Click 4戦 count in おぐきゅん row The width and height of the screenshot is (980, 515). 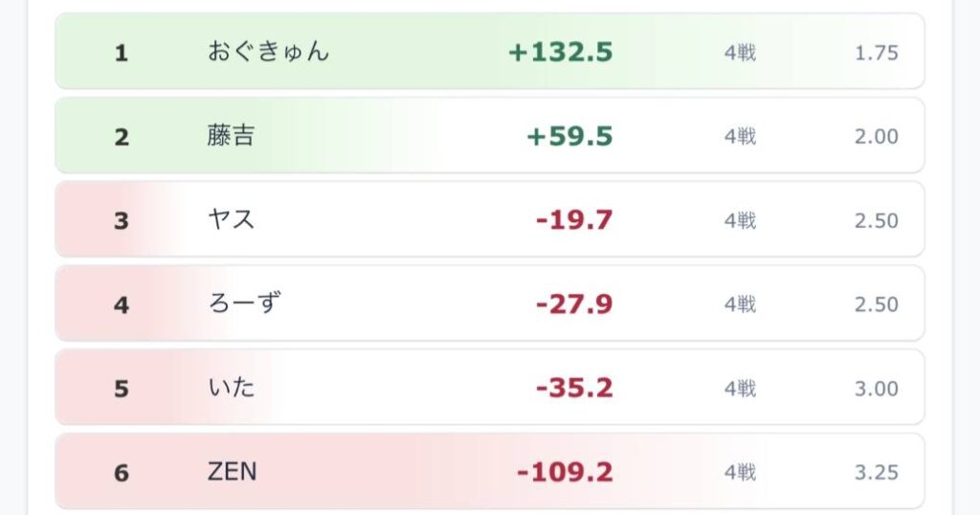[x=740, y=53]
